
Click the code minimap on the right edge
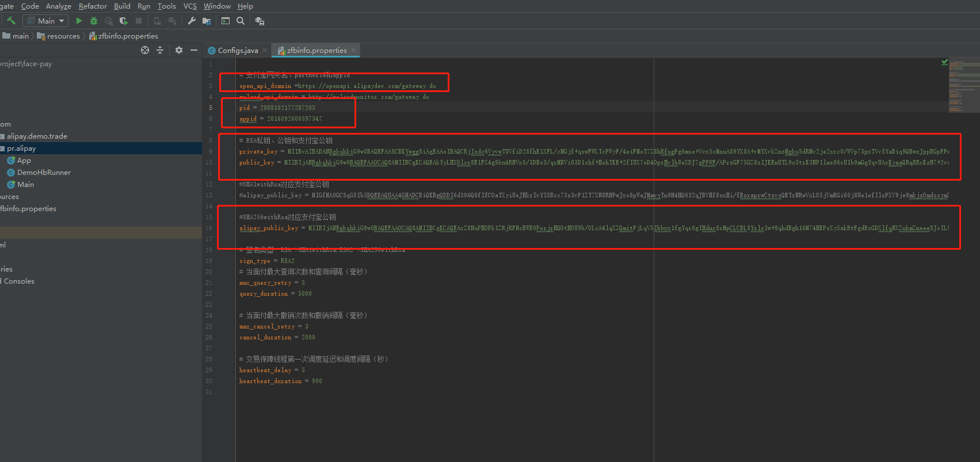coord(964,86)
